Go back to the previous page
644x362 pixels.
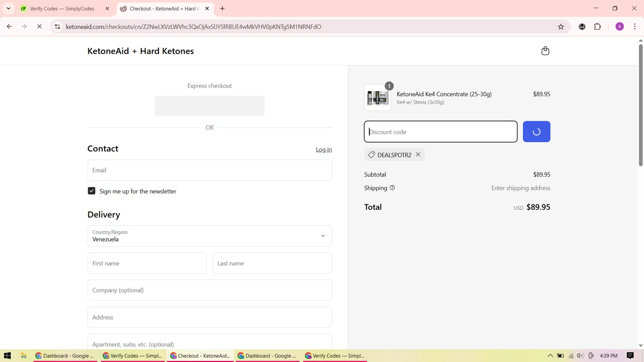click(x=9, y=27)
